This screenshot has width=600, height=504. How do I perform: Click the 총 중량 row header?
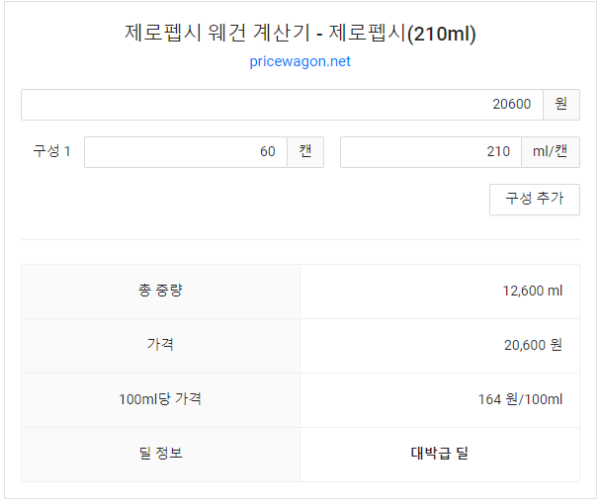pos(160,291)
